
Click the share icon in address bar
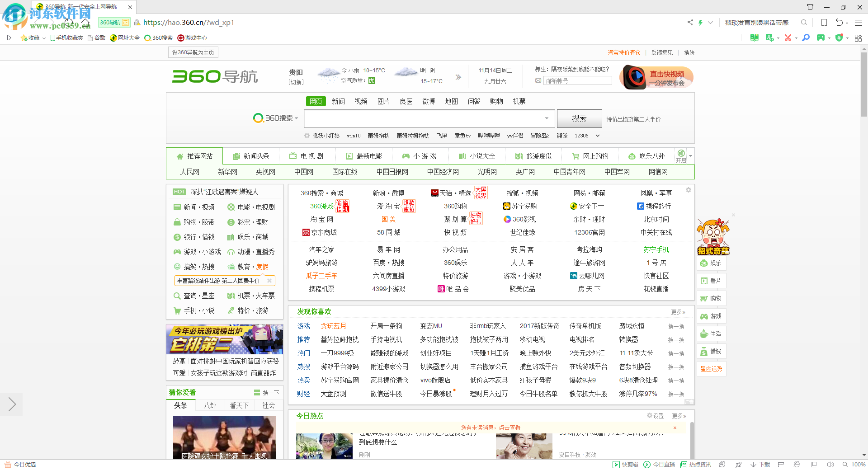point(690,22)
